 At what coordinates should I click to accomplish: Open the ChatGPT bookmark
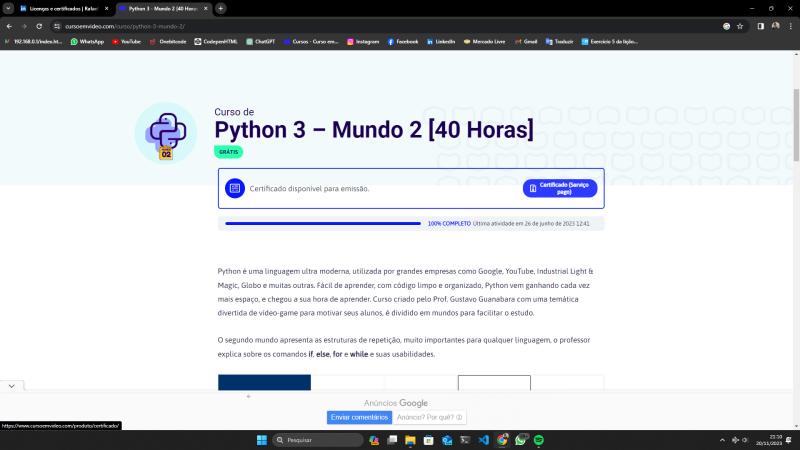[x=261, y=42]
